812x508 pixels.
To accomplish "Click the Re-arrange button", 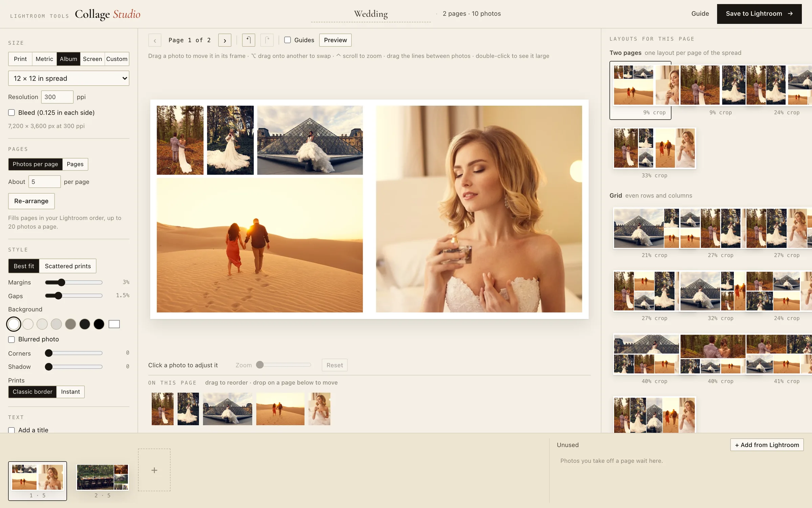I will 31,201.
